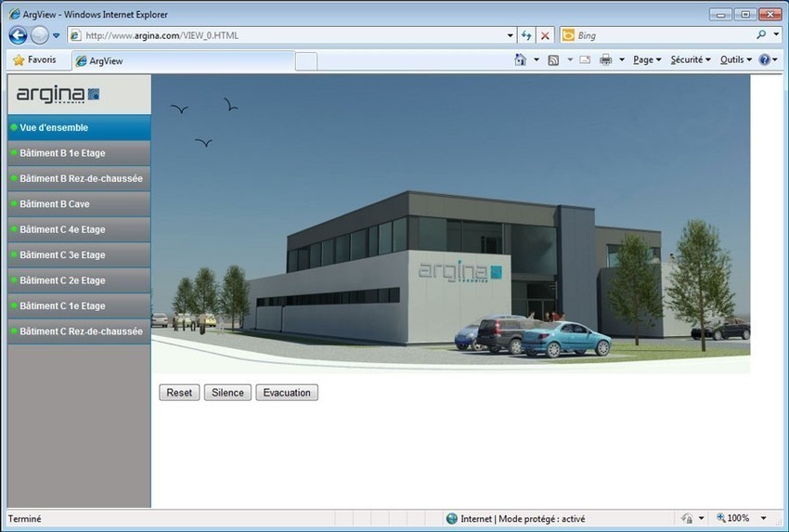Click the Print icon
789x532 pixels.
coord(606,60)
